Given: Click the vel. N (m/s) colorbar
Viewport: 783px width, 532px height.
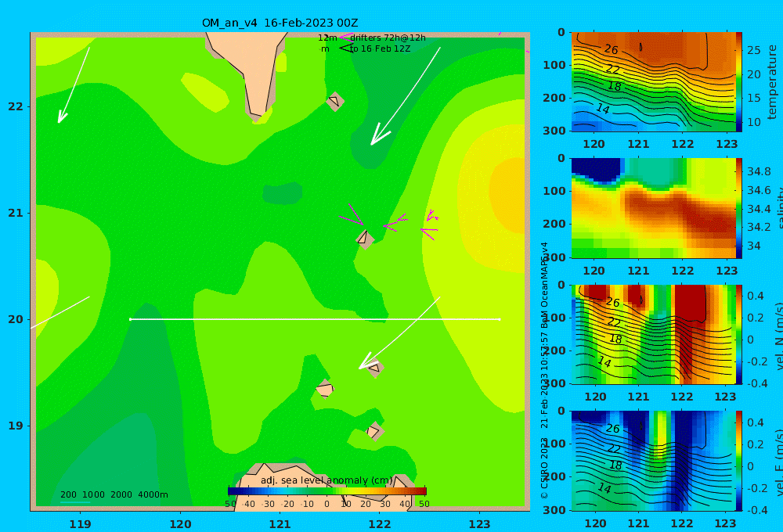Looking at the screenshot, I should coord(739,334).
